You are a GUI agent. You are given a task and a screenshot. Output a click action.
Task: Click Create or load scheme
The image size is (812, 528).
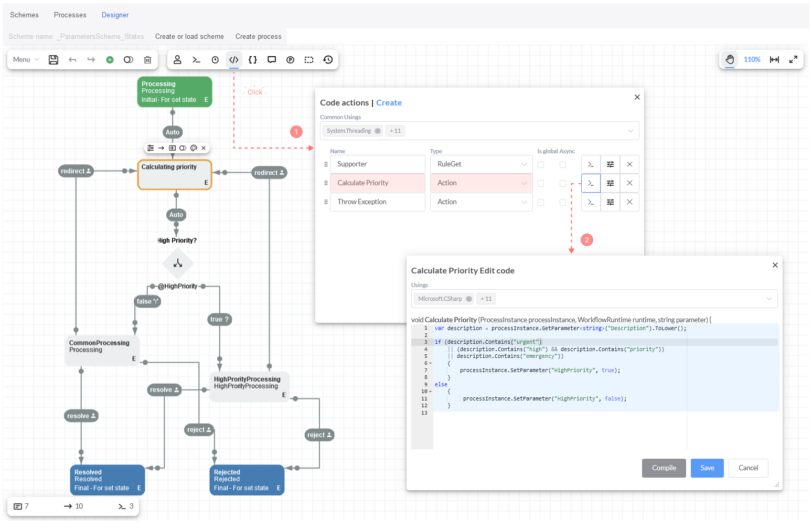[189, 37]
